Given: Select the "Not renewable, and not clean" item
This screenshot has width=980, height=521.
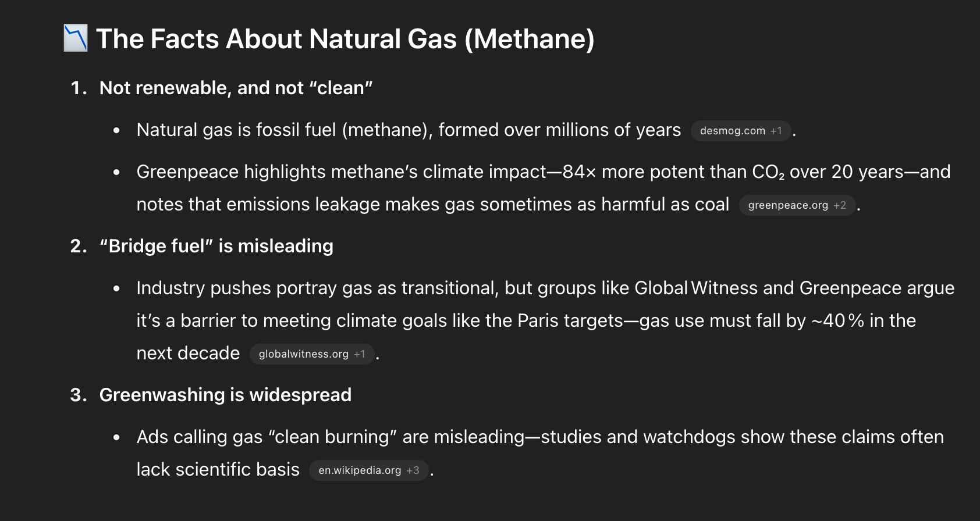Looking at the screenshot, I should (236, 88).
